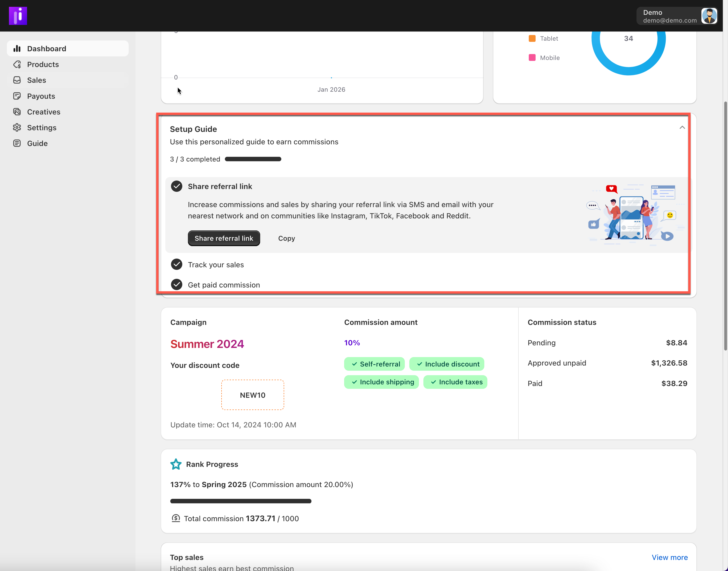Click the Rank Progress star icon
728x571 pixels.
[176, 464]
